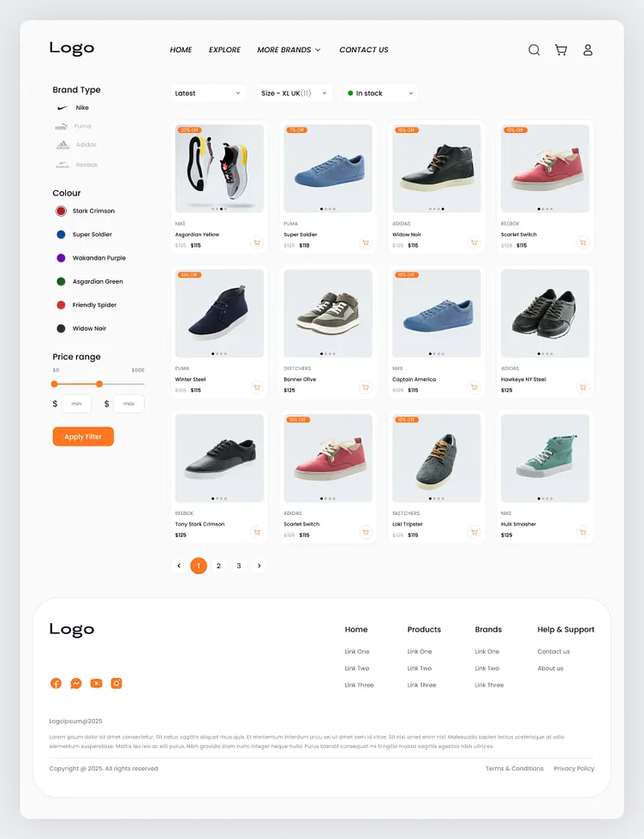This screenshot has width=644, height=839.
Task: Open the Size XL UK dropdown
Action: (295, 93)
